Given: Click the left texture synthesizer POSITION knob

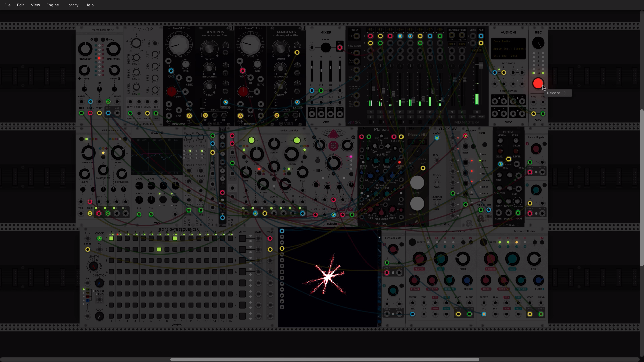Looking at the screenshot, I should [419, 259].
